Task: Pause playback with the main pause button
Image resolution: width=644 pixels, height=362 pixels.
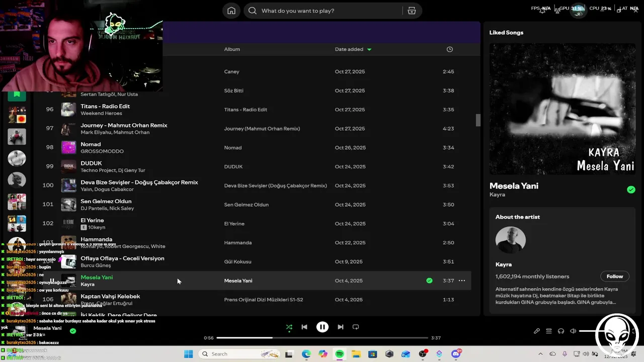Action: [x=323, y=327]
